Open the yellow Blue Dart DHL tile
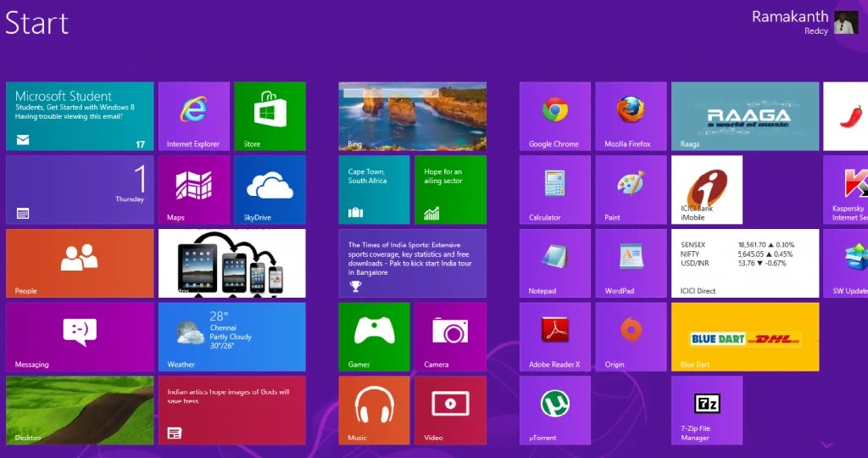Screen dimensions: 868x458 click(745, 337)
